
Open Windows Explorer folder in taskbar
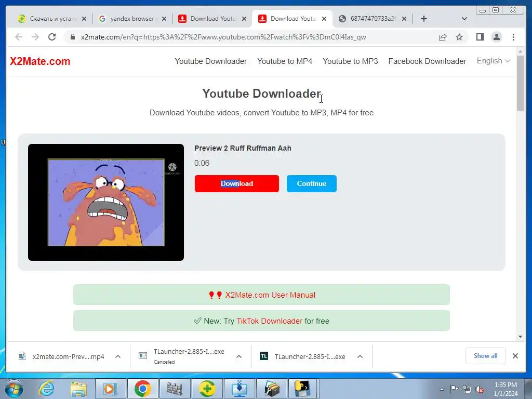click(78, 389)
